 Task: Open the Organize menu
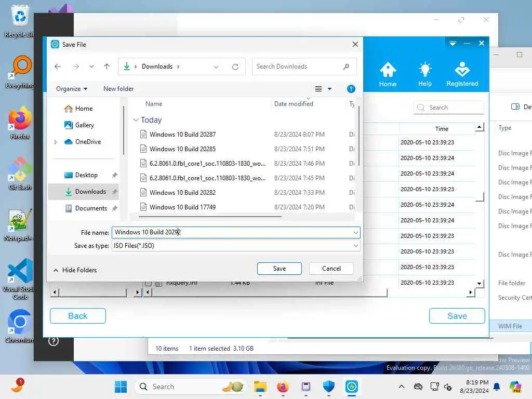(72, 89)
